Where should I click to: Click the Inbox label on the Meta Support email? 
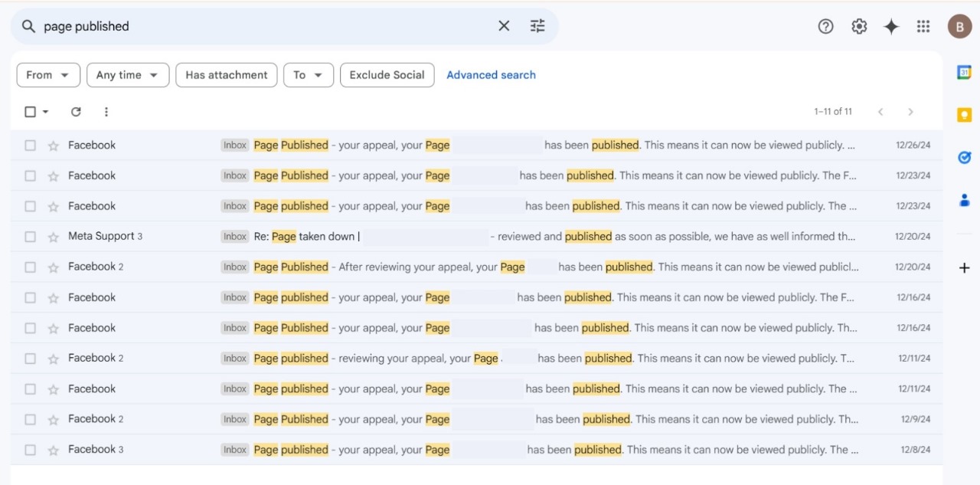pos(235,237)
